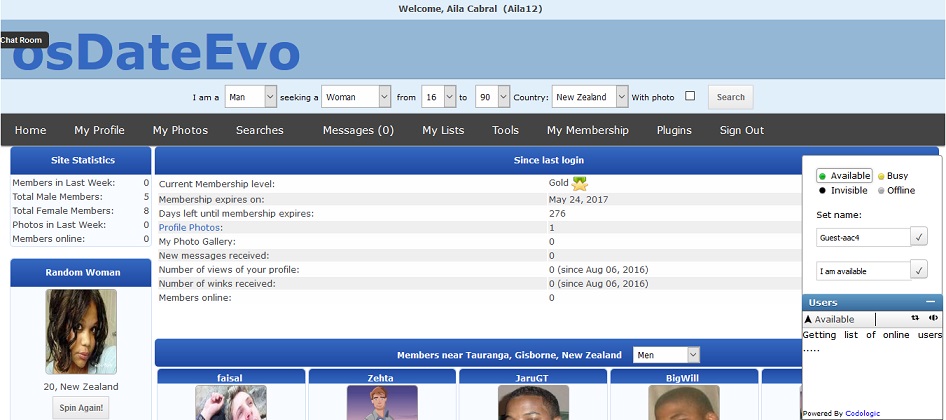Open My Lists menu

click(443, 130)
